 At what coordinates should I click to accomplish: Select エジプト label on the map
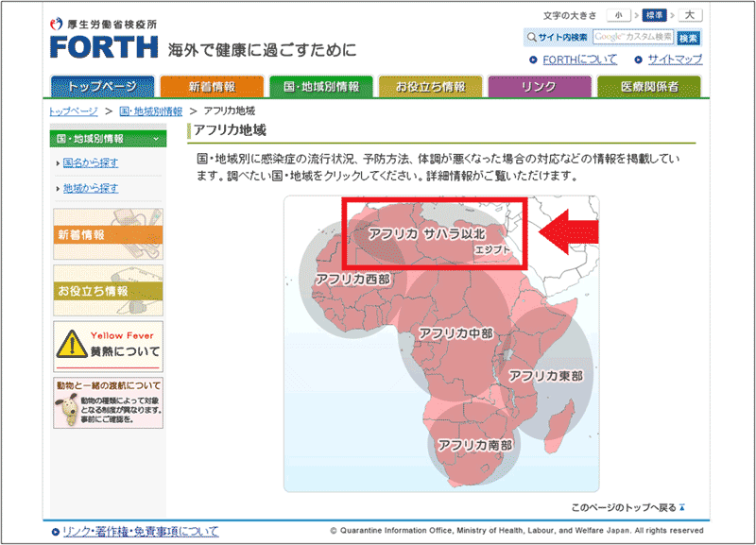tap(492, 249)
